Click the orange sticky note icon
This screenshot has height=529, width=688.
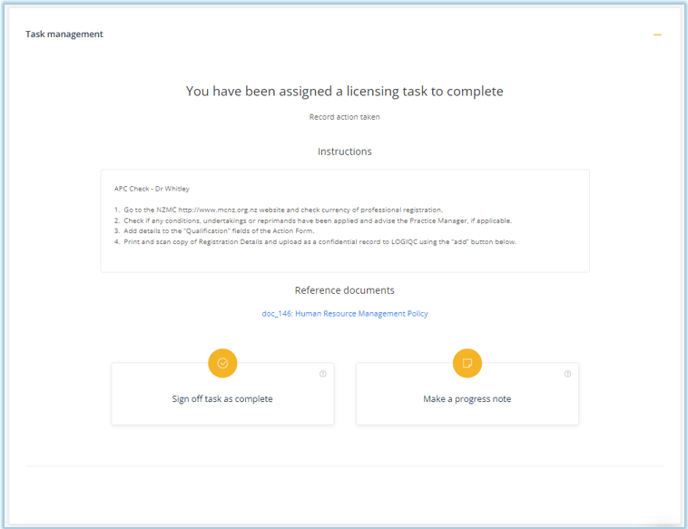point(467,363)
